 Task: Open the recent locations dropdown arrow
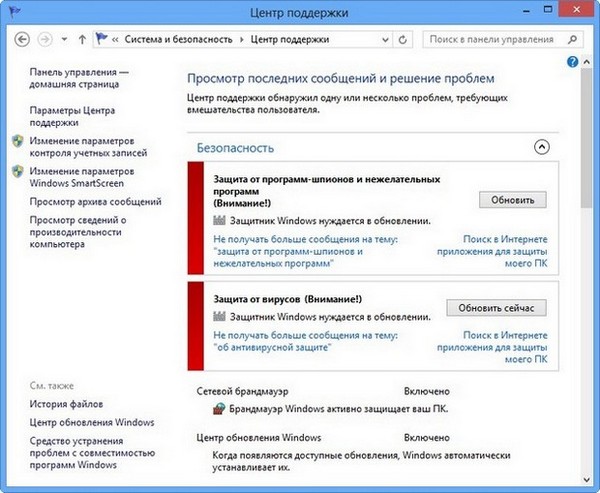tap(64, 39)
